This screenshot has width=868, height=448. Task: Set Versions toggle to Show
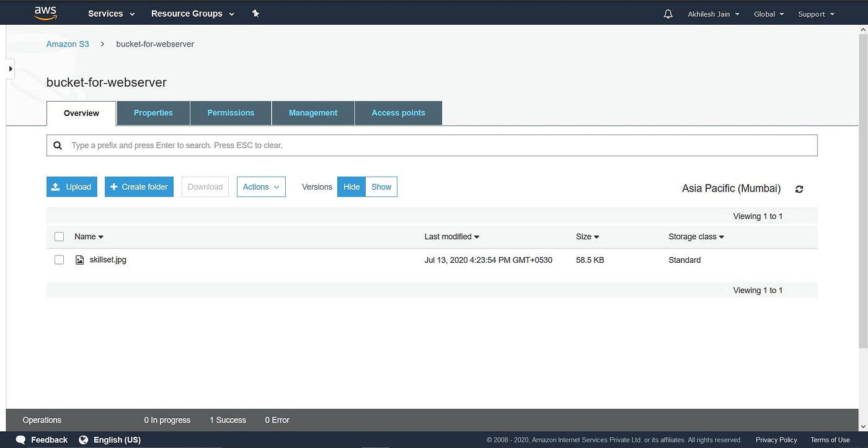(381, 187)
